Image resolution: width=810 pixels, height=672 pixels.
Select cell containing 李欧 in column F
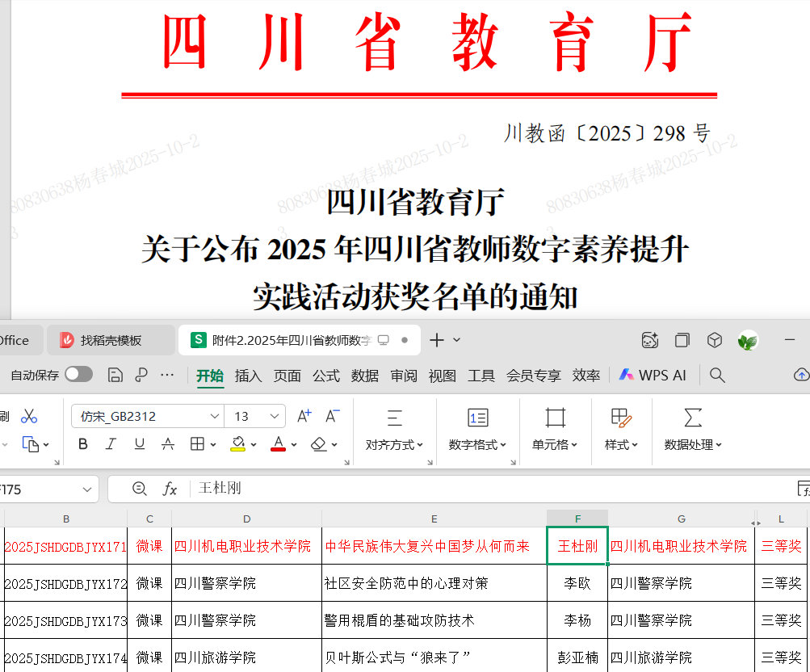pos(577,583)
